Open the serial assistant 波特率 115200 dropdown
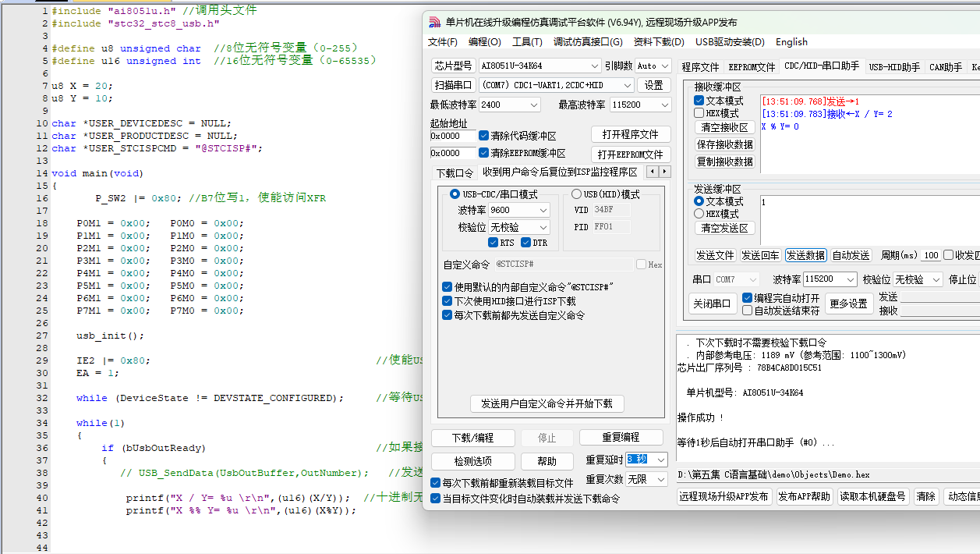980x554 pixels. [x=830, y=279]
